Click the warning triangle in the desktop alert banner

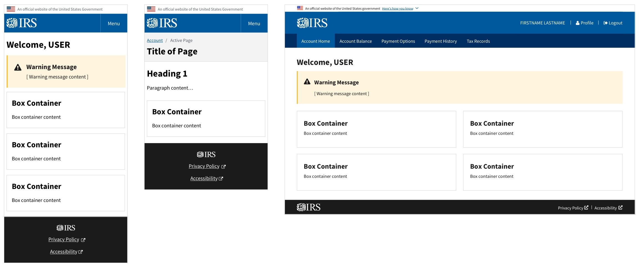point(307,82)
